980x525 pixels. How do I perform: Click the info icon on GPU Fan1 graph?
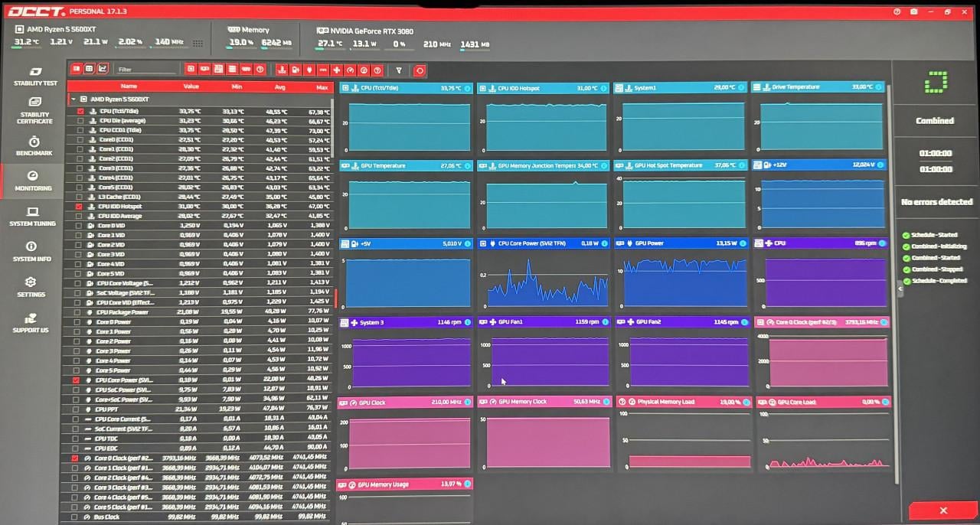pyautogui.click(x=606, y=322)
